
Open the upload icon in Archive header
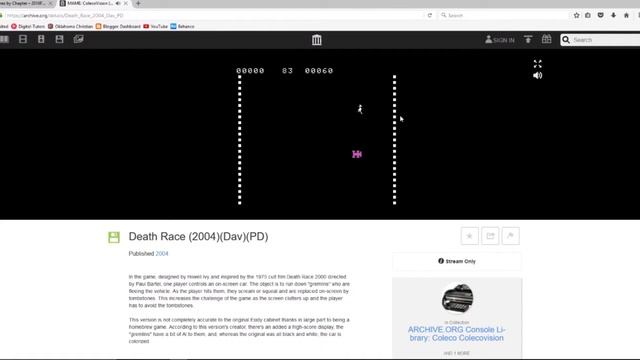(x=528, y=39)
